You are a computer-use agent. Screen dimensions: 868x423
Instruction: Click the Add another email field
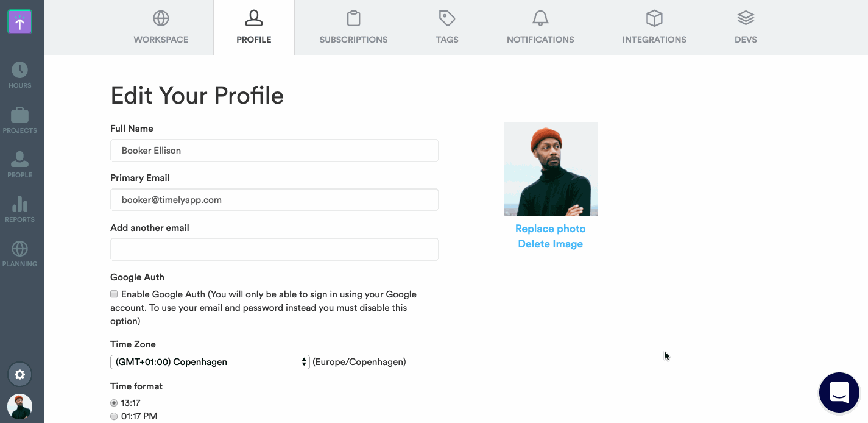[x=274, y=249]
